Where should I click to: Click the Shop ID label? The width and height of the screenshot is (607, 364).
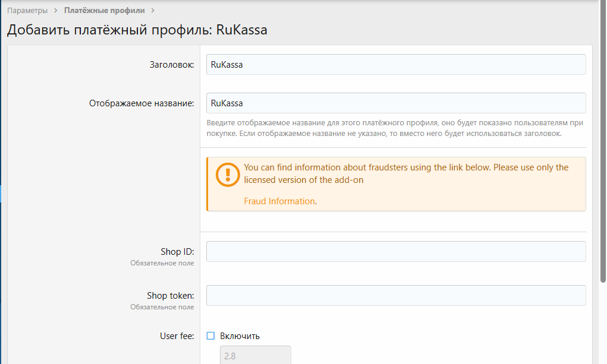tap(177, 252)
